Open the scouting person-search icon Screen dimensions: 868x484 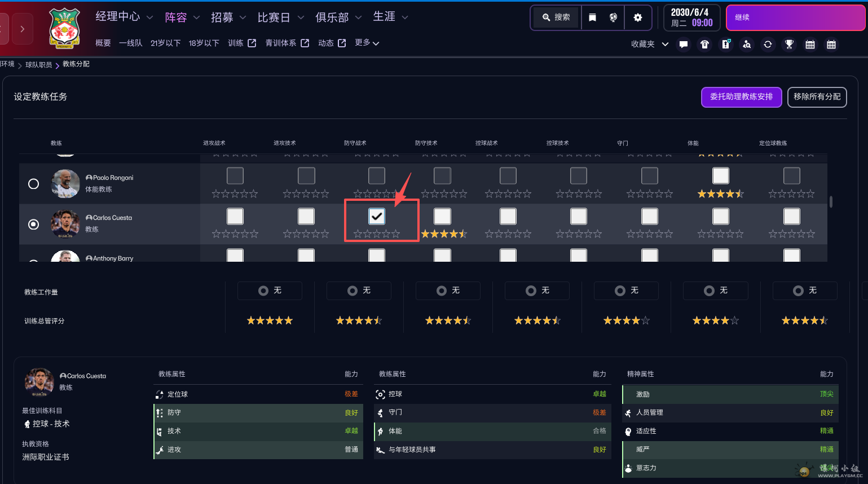coord(747,45)
